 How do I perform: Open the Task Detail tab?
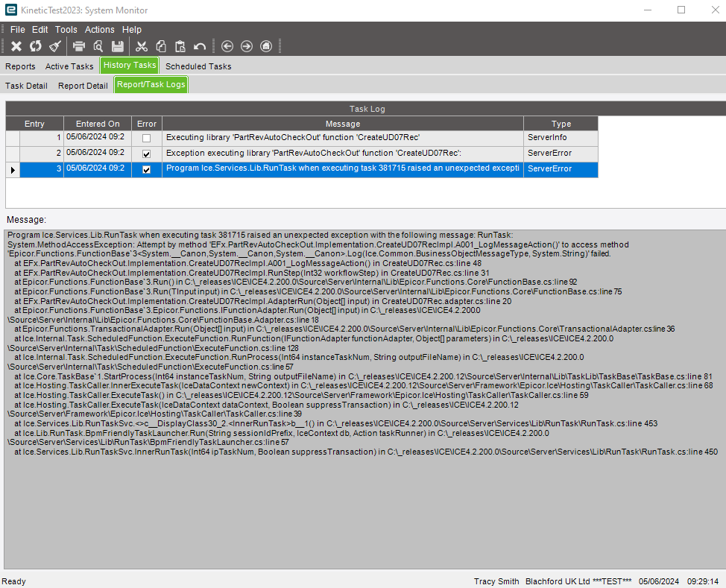(26, 85)
